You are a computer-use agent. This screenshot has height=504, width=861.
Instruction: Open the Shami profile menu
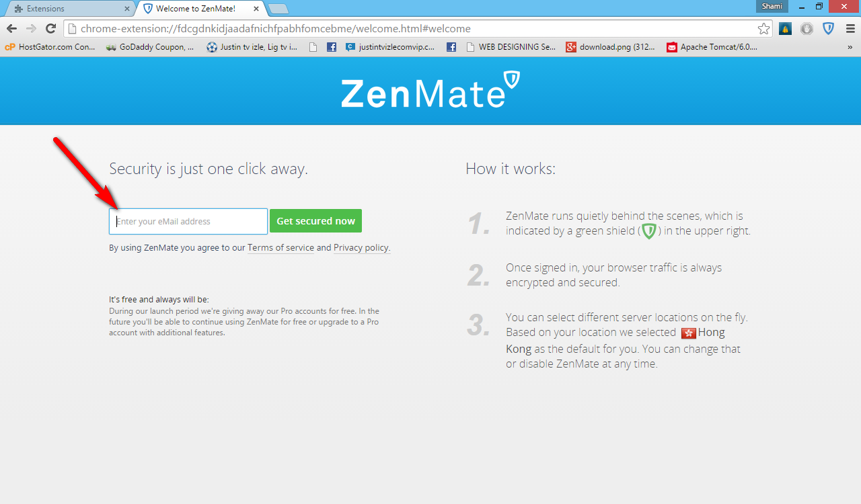(x=772, y=6)
